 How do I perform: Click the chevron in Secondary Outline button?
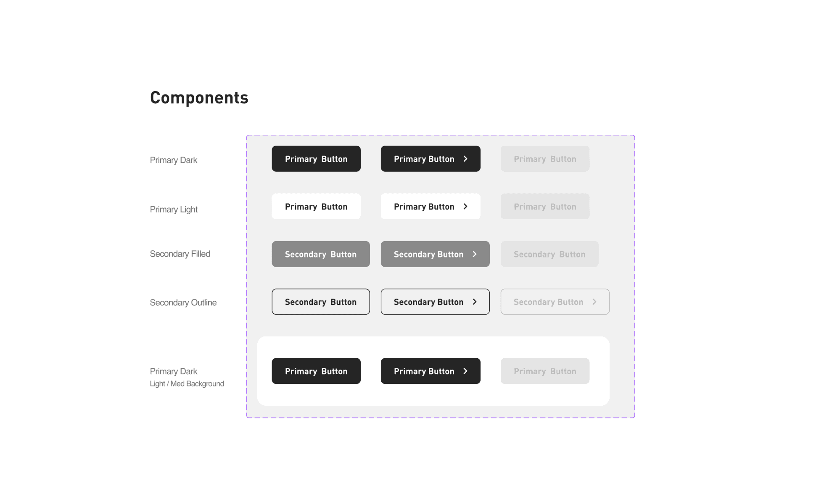click(475, 302)
